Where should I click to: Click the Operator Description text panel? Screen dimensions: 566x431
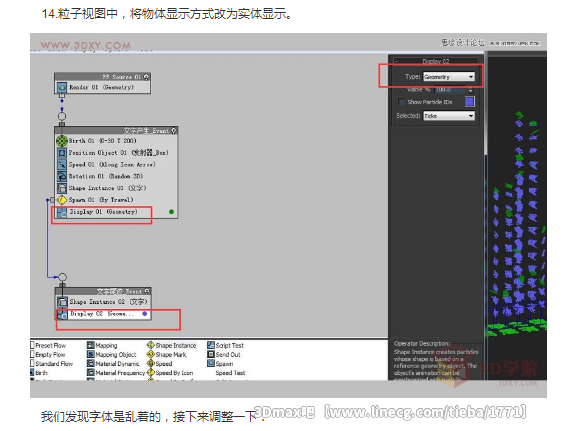[436, 360]
